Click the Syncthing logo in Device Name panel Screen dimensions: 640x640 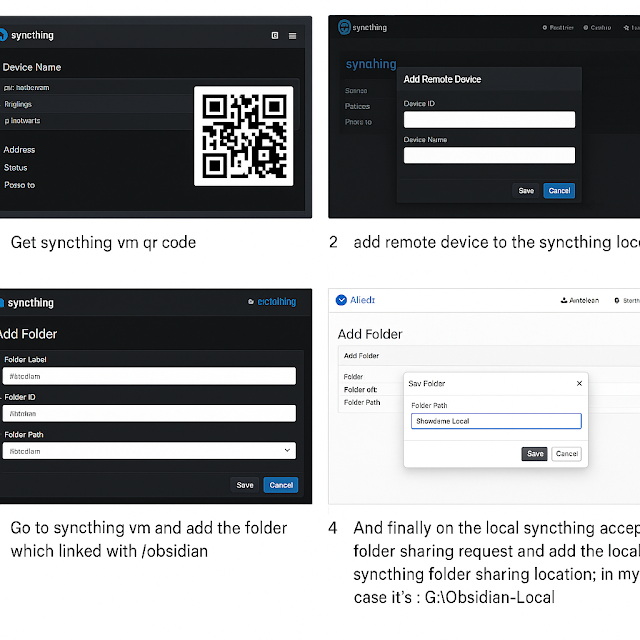[x=3, y=35]
